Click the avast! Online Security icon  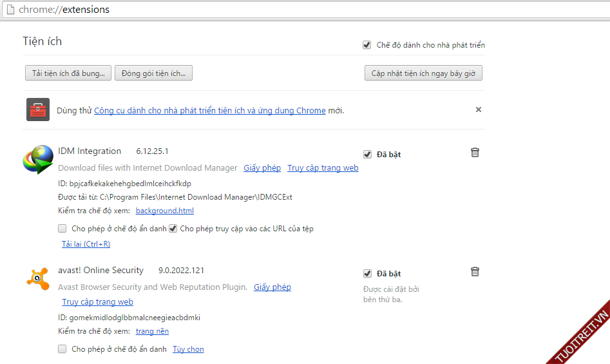[37, 278]
